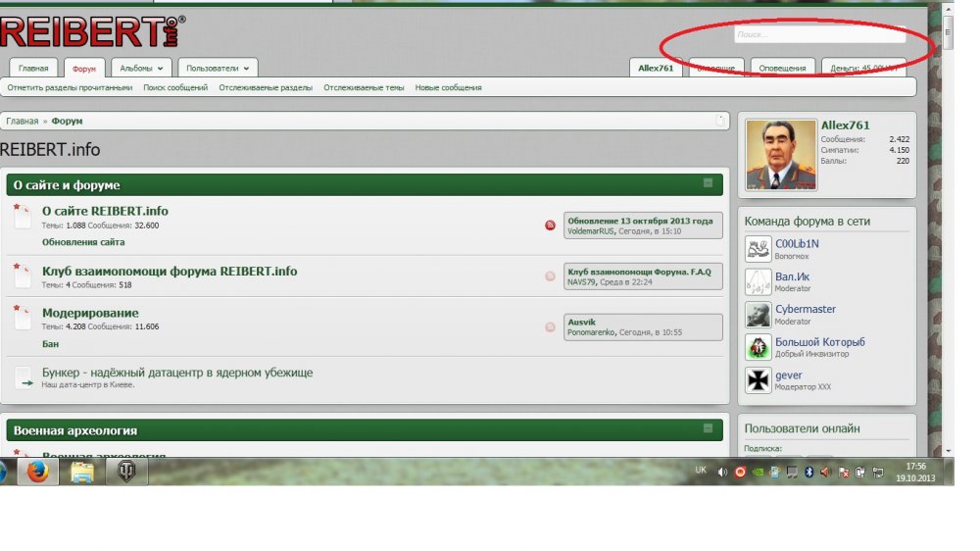
Task: Click unread folder icon beside Модерирование
Action: (x=22, y=317)
